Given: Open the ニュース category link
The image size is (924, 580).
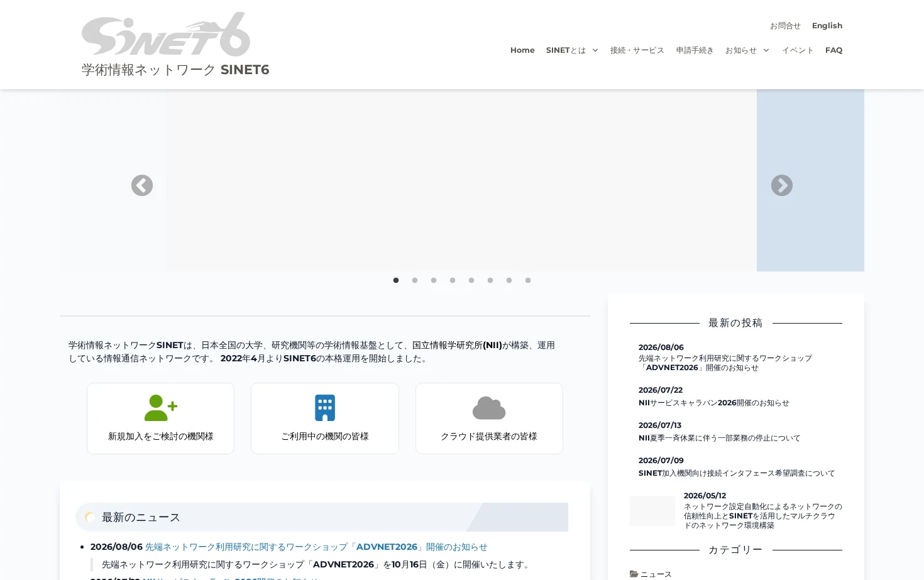Looking at the screenshot, I should 656,574.
